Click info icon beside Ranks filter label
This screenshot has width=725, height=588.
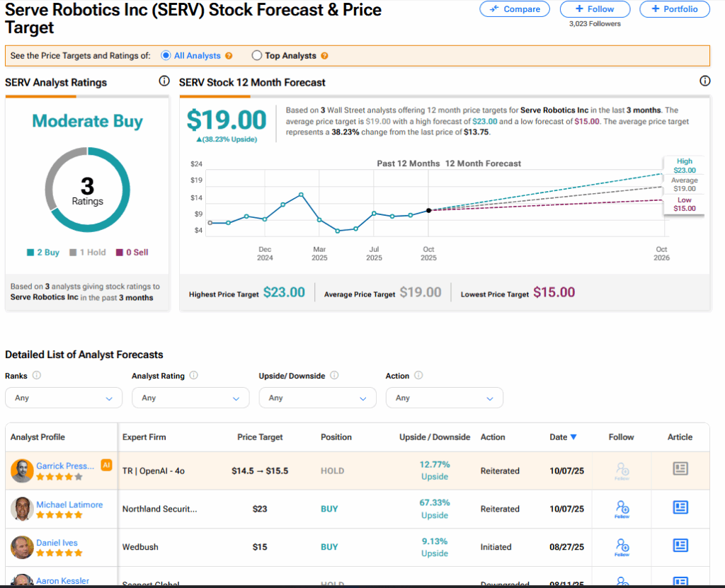37,376
